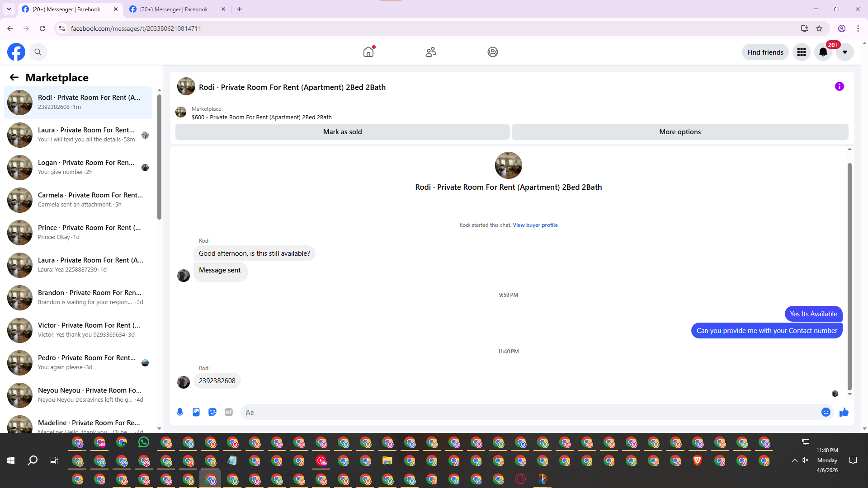Open the Windows Start menu
The height and width of the screenshot is (488, 868).
pyautogui.click(x=11, y=460)
